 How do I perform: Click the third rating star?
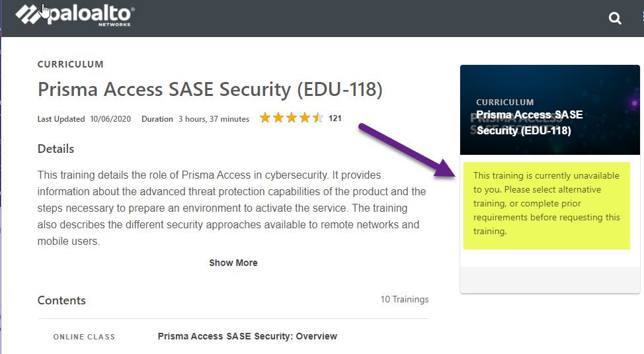(292, 118)
